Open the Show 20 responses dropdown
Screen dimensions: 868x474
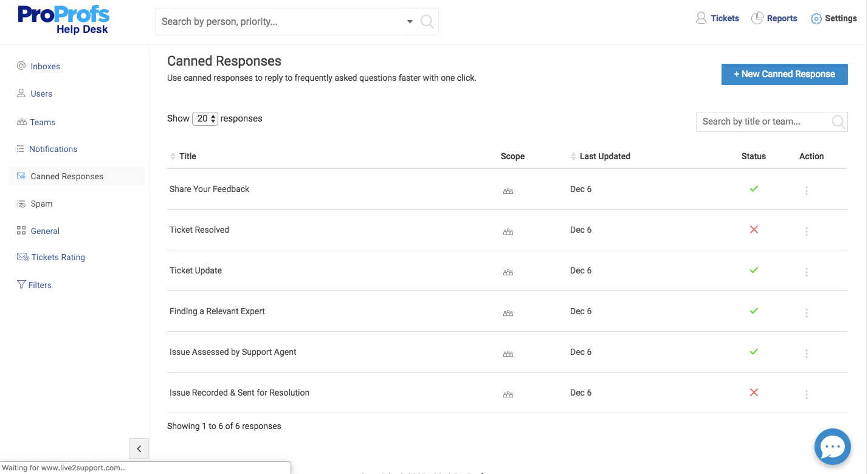coord(205,118)
